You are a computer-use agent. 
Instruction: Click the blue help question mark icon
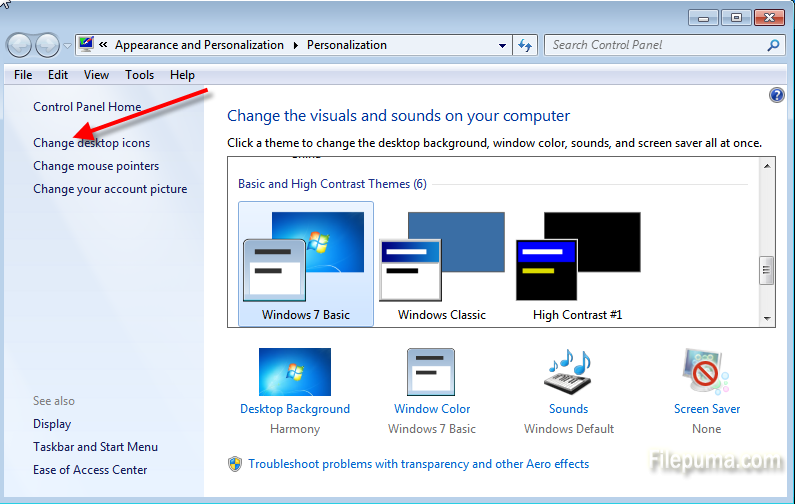777,95
